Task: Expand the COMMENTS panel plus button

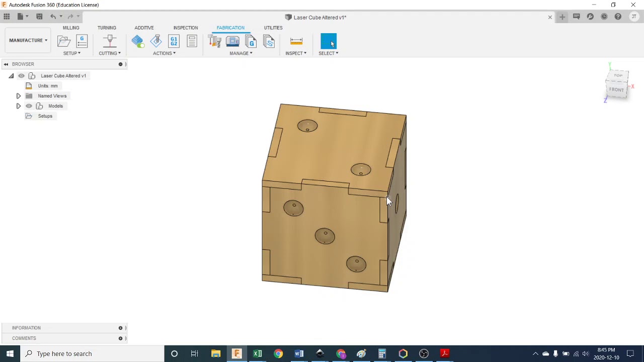Action: pyautogui.click(x=120, y=338)
